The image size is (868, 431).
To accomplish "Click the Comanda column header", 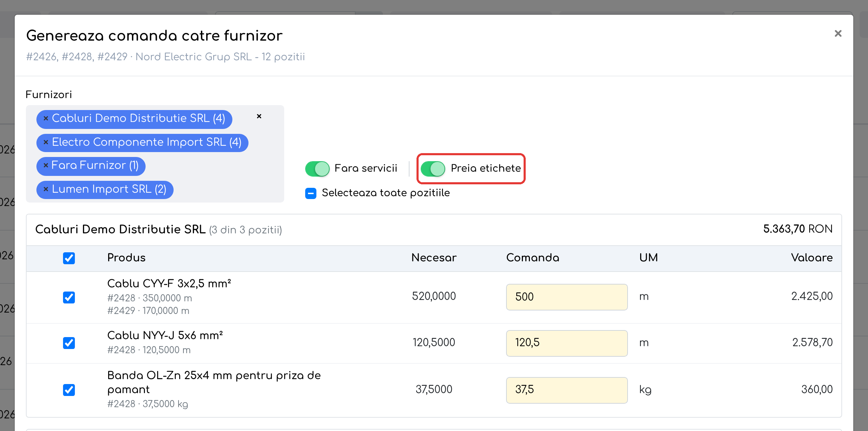I will (x=533, y=258).
